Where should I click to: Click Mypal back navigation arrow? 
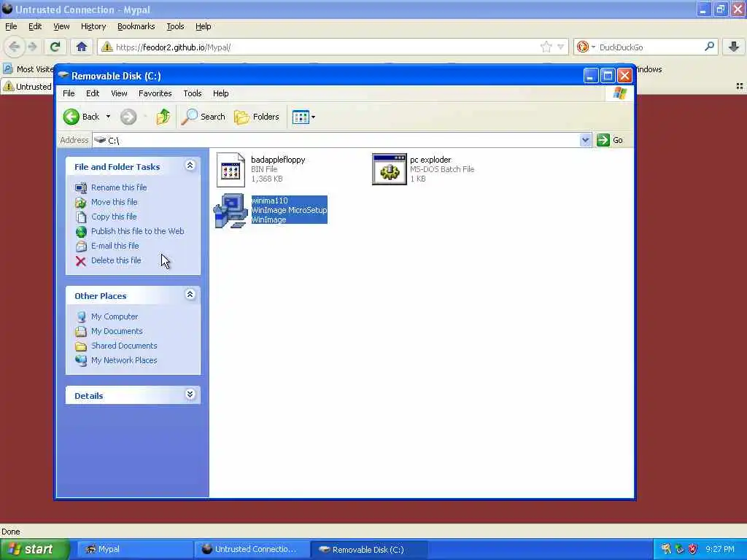pos(14,47)
